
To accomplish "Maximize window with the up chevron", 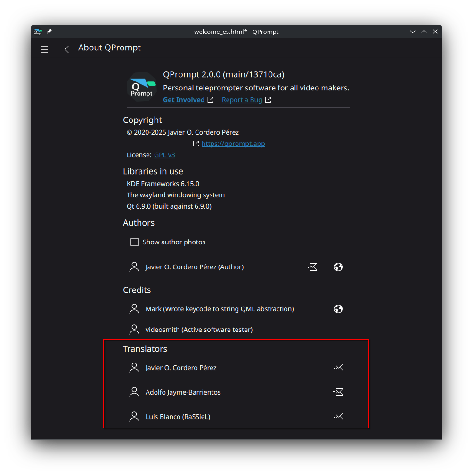I will coord(424,32).
